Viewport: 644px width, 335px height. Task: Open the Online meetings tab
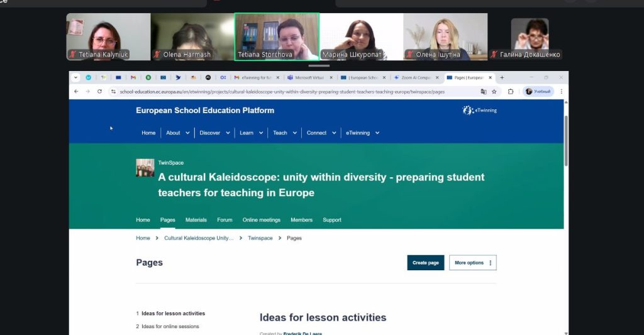click(x=261, y=220)
